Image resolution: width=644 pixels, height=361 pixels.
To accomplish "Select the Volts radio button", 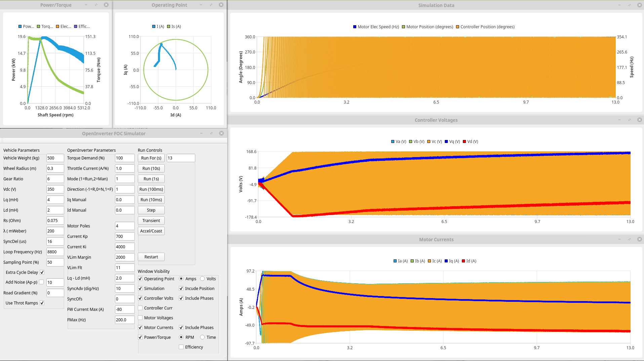I will (202, 279).
